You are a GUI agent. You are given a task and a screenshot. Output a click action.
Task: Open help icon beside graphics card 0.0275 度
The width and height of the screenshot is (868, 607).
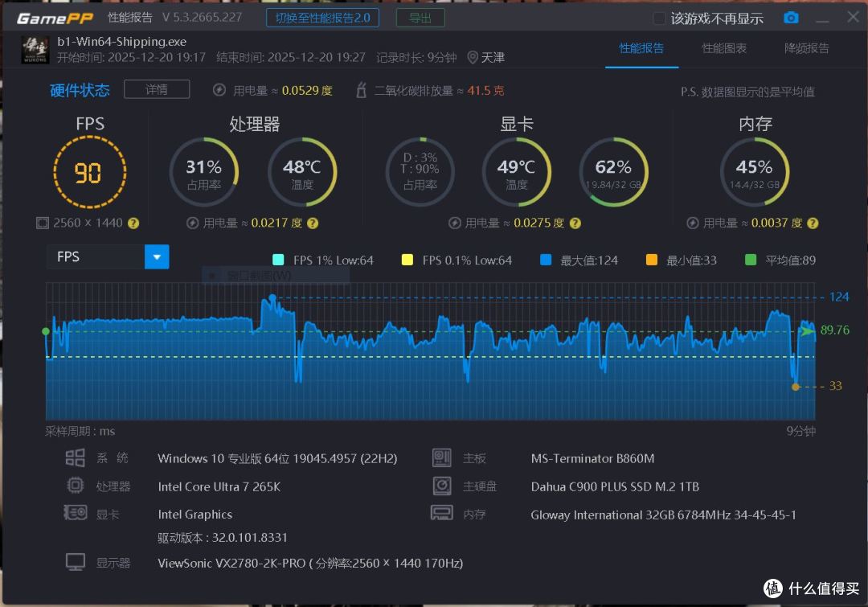pos(575,224)
